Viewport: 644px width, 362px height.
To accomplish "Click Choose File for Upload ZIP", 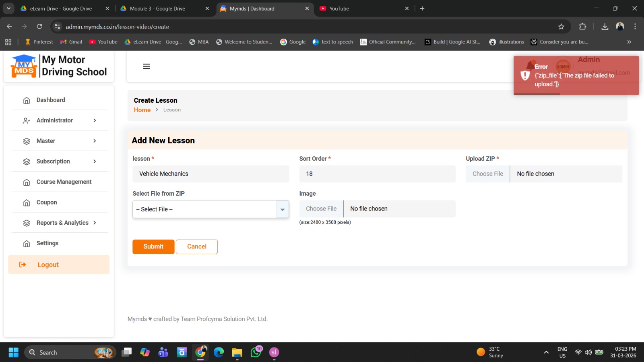I will (488, 174).
